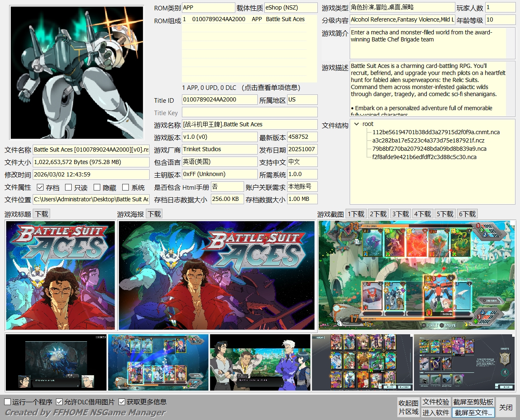Click the 收起图片区域 button
The image size is (520, 420).
tap(409, 407)
